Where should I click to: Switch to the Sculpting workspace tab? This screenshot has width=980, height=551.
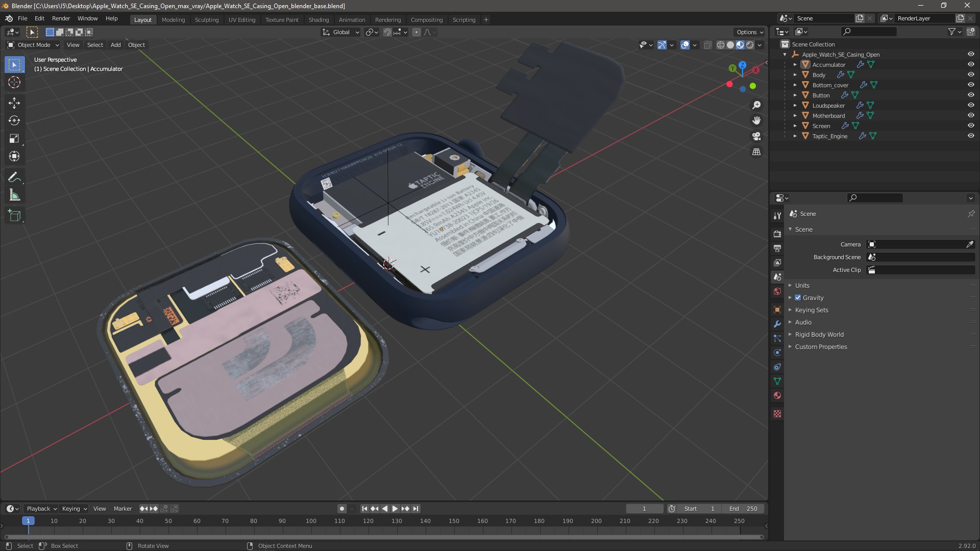[206, 20]
